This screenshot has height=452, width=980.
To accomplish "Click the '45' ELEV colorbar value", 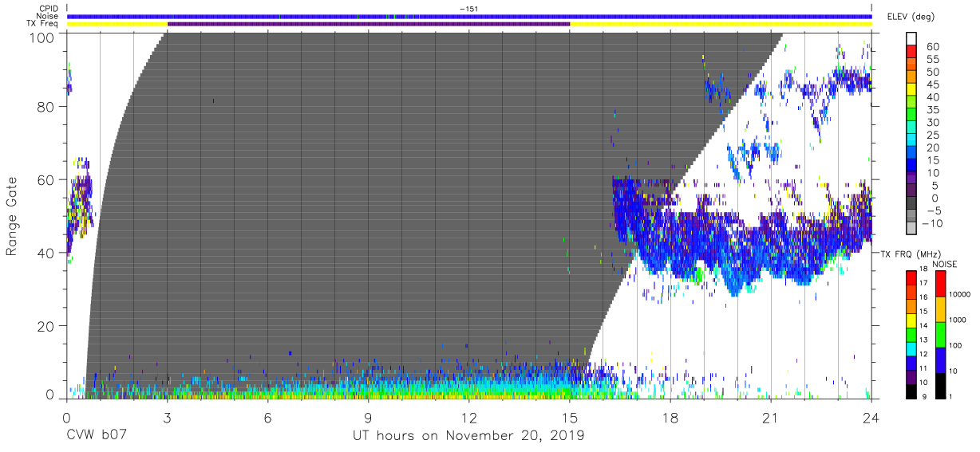I will coord(932,85).
